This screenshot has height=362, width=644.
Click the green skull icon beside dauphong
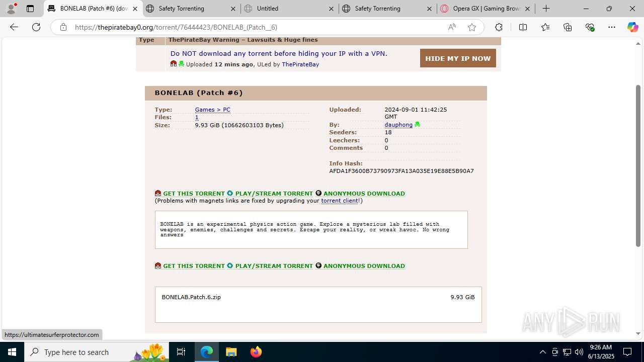pyautogui.click(x=417, y=125)
